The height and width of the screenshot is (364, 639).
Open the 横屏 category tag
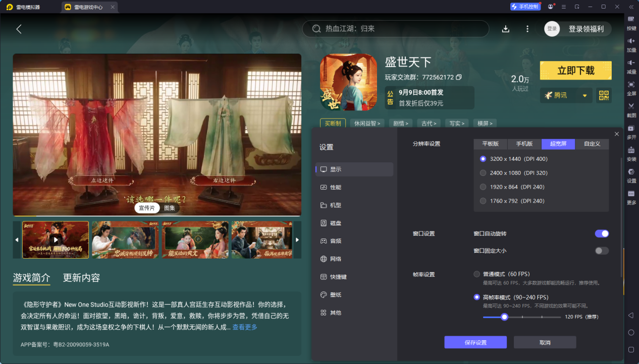[485, 123]
